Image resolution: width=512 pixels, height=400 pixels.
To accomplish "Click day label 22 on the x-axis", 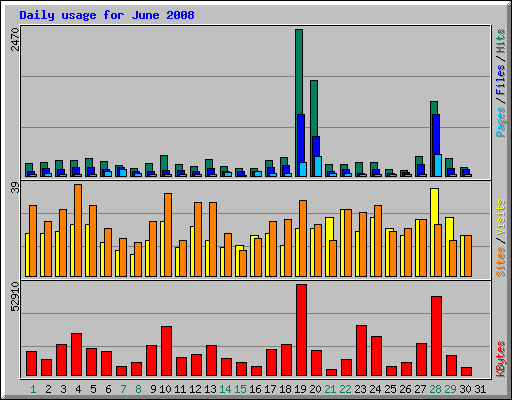I will point(345,389).
